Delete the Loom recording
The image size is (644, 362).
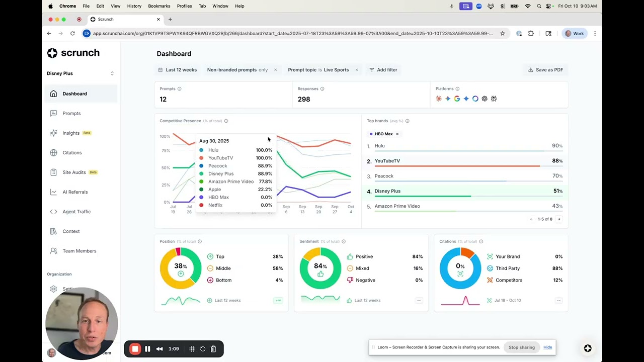point(213,349)
